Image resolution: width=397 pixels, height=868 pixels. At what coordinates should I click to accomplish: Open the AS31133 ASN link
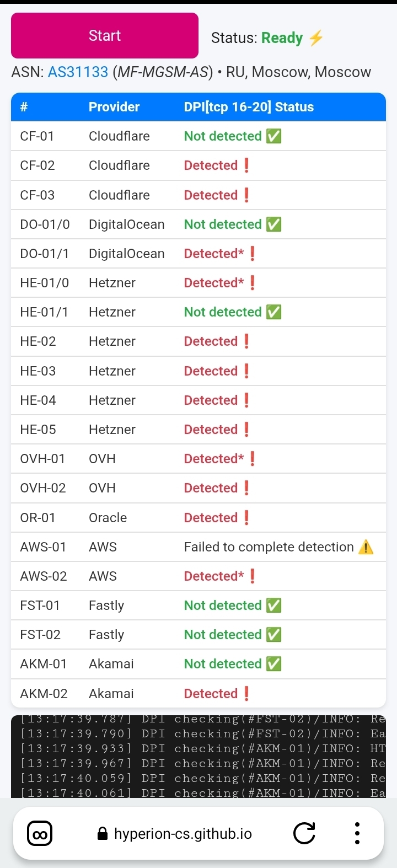(x=78, y=72)
